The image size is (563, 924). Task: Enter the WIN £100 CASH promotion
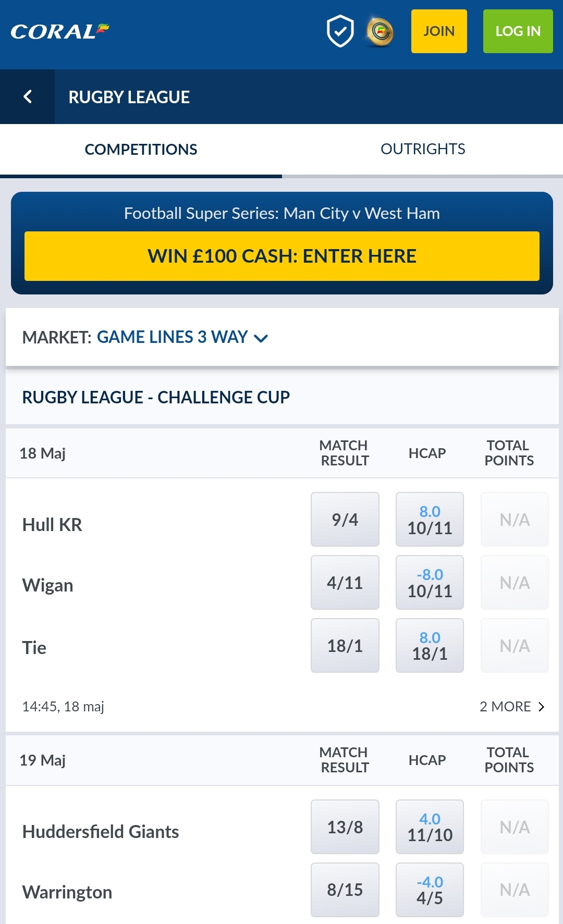[x=281, y=256]
